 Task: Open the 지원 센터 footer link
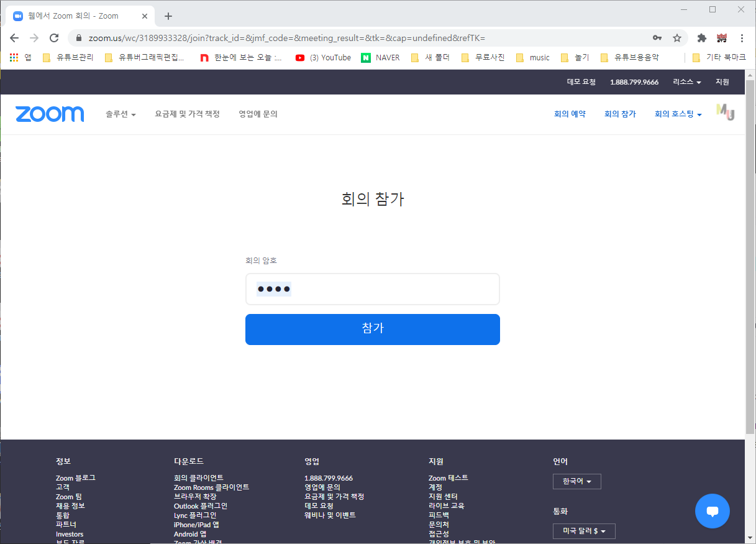(443, 497)
